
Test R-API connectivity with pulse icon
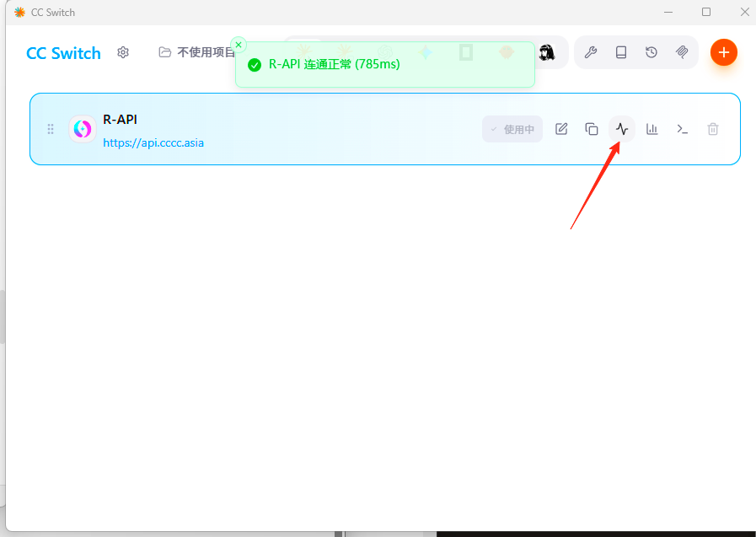point(622,129)
